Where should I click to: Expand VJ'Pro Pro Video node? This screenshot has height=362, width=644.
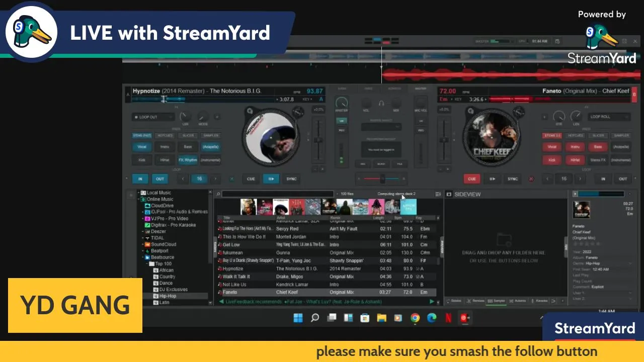click(142, 218)
